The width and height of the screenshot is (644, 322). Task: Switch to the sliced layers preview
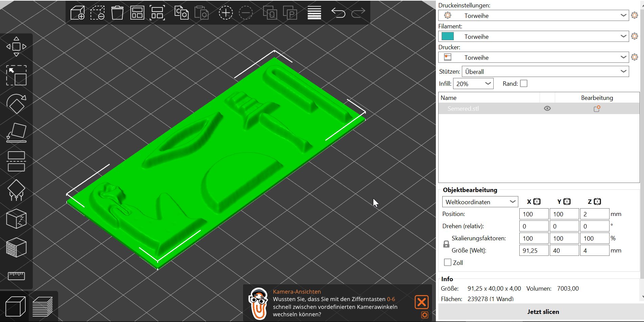pyautogui.click(x=43, y=306)
